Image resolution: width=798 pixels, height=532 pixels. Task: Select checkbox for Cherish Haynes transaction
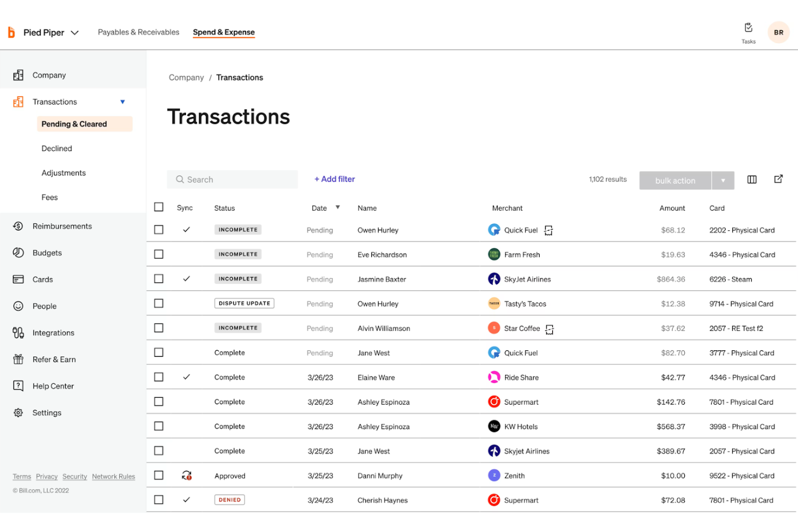tap(159, 500)
